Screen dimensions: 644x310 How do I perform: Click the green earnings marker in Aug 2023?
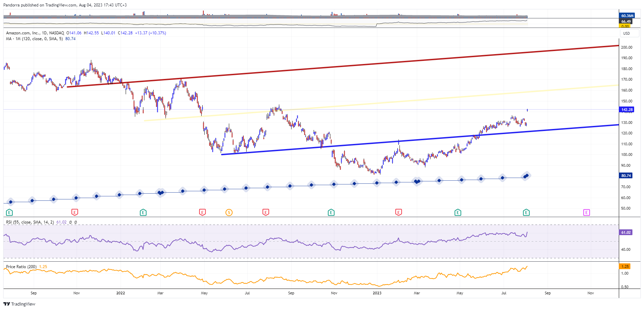pos(527,213)
